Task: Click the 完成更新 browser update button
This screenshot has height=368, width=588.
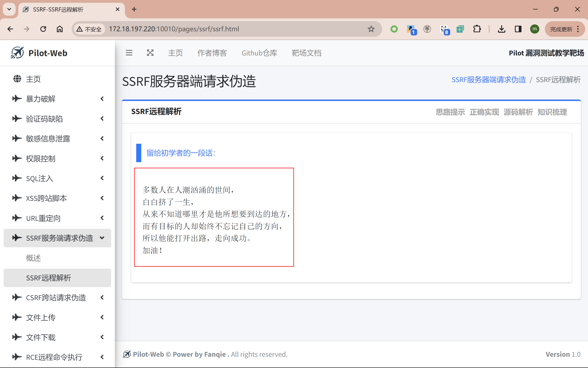Action: (565, 29)
